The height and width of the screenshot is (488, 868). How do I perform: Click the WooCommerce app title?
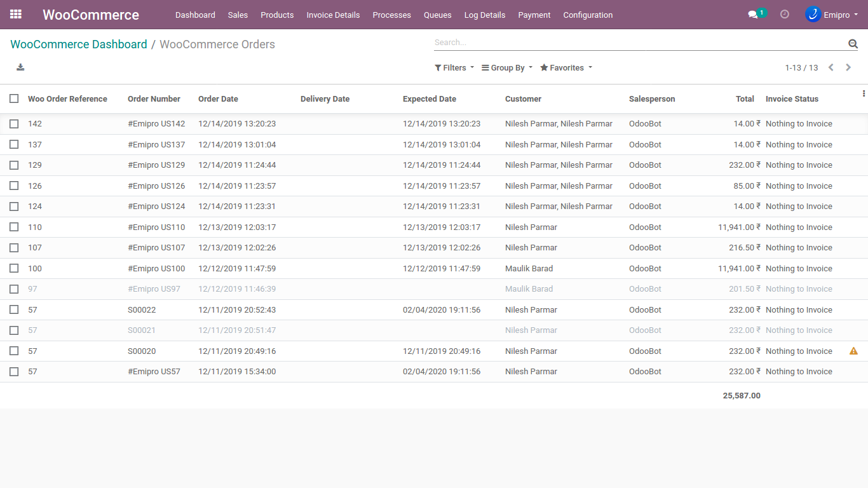click(91, 15)
